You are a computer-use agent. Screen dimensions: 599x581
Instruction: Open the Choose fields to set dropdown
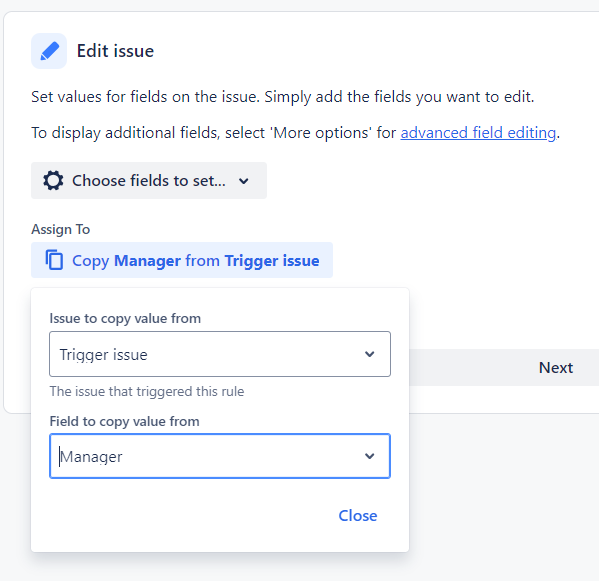click(149, 181)
